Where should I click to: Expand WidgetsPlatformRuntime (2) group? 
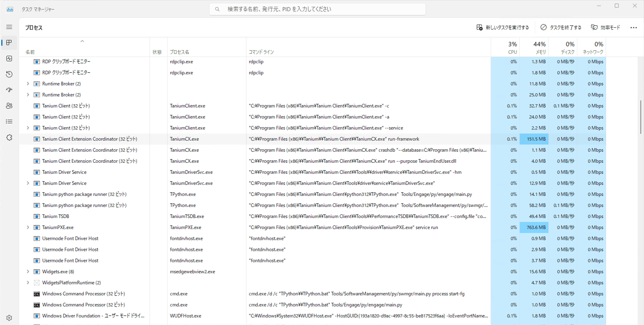(28, 283)
